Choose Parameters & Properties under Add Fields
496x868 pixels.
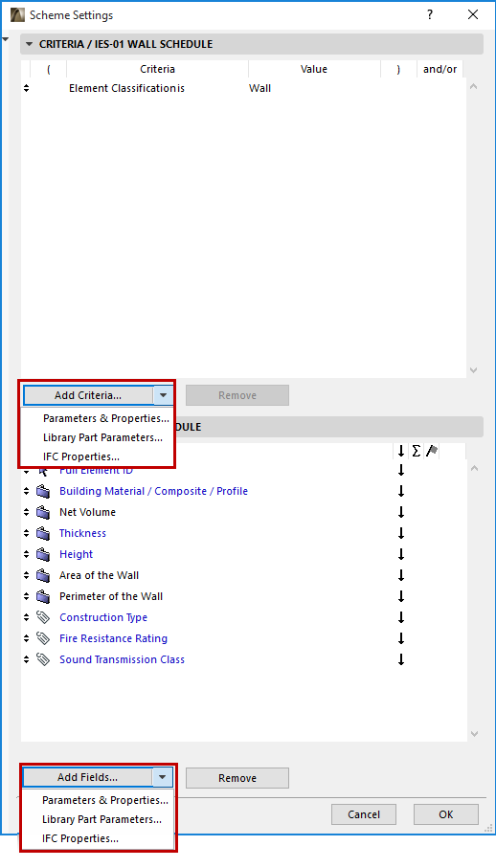pyautogui.click(x=104, y=800)
